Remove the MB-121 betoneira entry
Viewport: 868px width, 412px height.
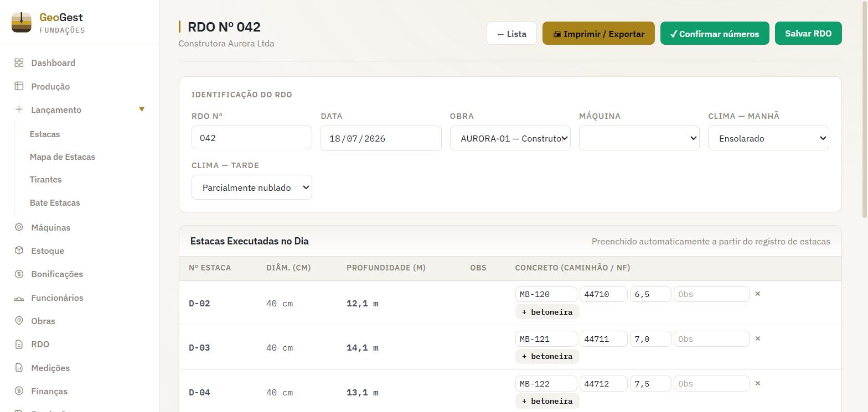point(758,338)
